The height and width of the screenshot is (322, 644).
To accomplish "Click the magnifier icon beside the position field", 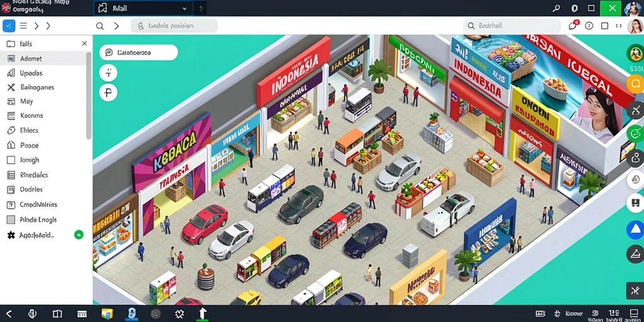I will point(100,26).
